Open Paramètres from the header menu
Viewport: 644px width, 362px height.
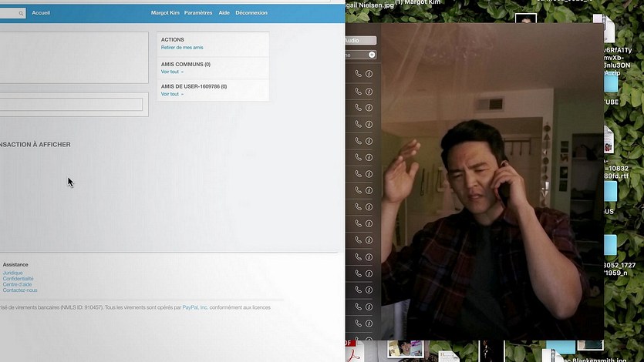[197, 13]
